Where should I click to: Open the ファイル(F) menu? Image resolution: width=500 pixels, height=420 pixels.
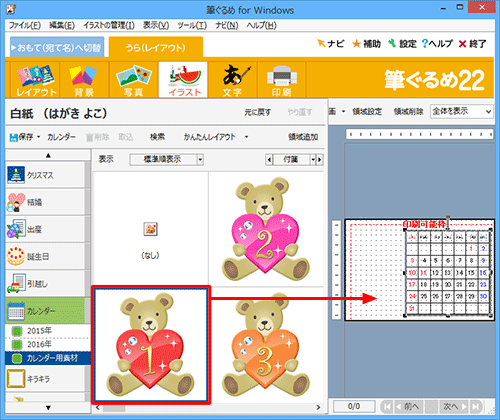(x=25, y=25)
